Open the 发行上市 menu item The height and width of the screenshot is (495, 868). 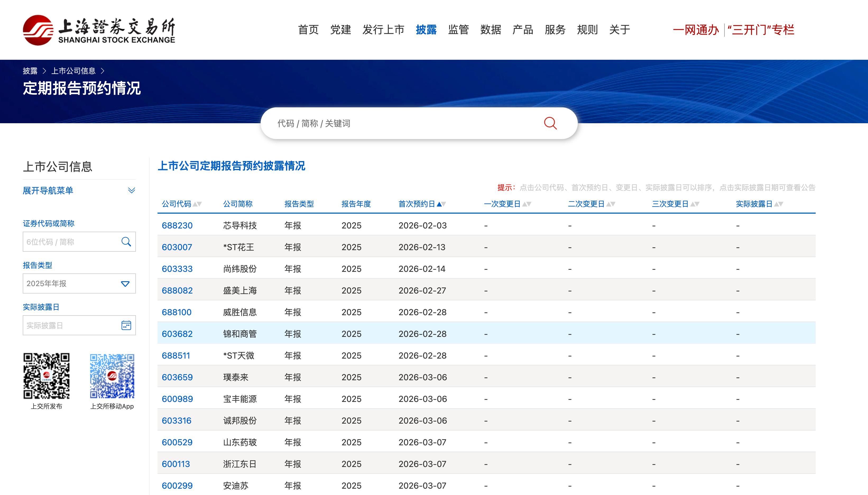383,30
